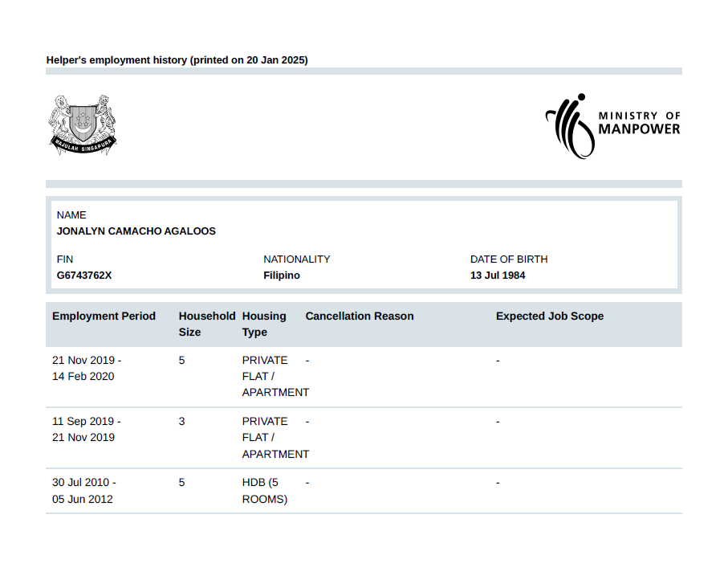Click the FIN number value
This screenshot has width=728, height=588.
click(84, 276)
